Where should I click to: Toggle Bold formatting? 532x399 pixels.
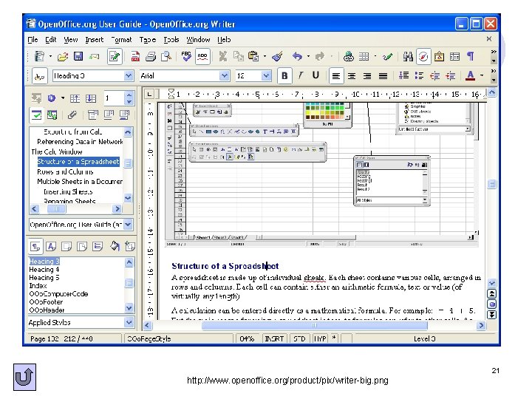pyautogui.click(x=284, y=75)
